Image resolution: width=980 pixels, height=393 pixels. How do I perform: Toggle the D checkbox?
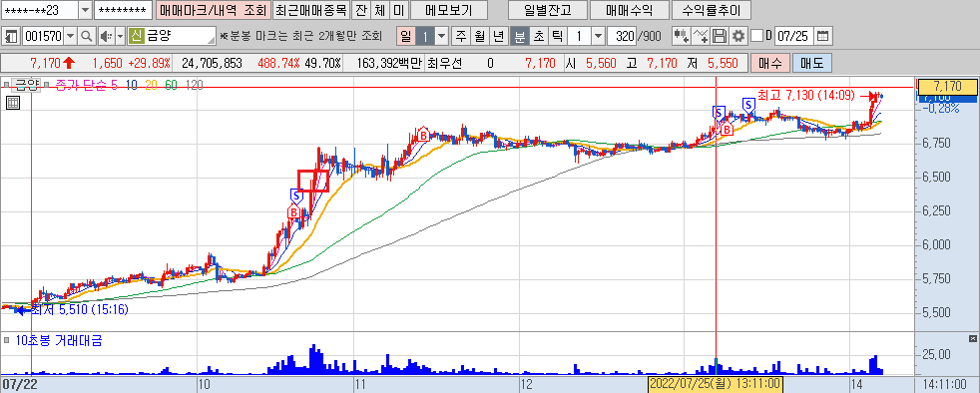[x=756, y=36]
